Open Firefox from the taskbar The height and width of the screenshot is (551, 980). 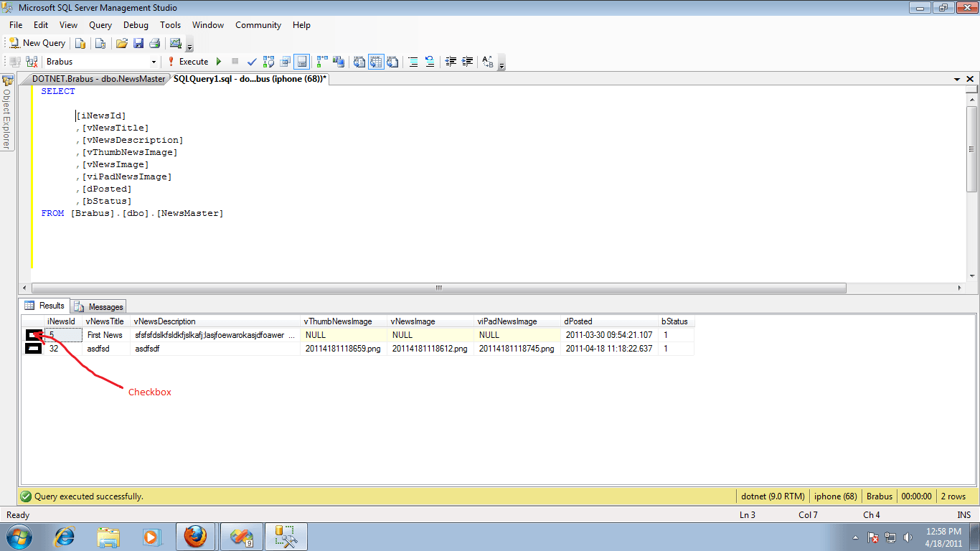195,537
